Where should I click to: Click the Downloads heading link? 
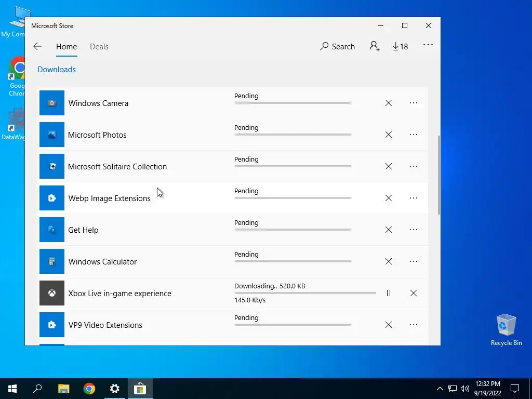point(57,69)
